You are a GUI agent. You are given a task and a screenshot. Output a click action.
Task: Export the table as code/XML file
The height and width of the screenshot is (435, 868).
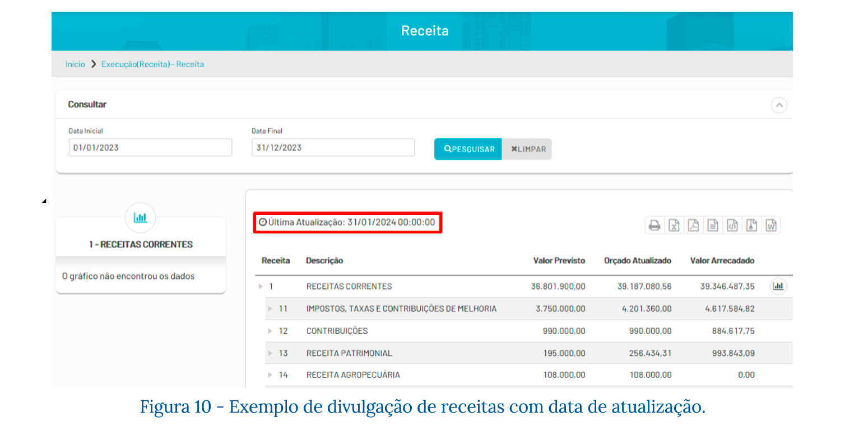(x=732, y=226)
